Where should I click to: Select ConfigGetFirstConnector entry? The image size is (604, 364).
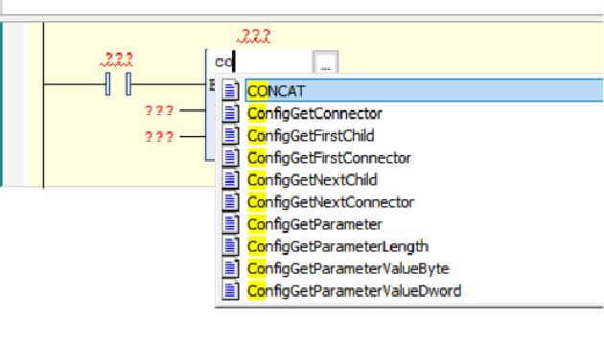(x=330, y=158)
